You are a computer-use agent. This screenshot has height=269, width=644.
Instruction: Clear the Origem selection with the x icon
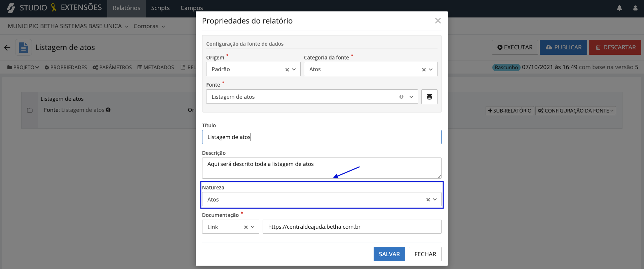287,70
